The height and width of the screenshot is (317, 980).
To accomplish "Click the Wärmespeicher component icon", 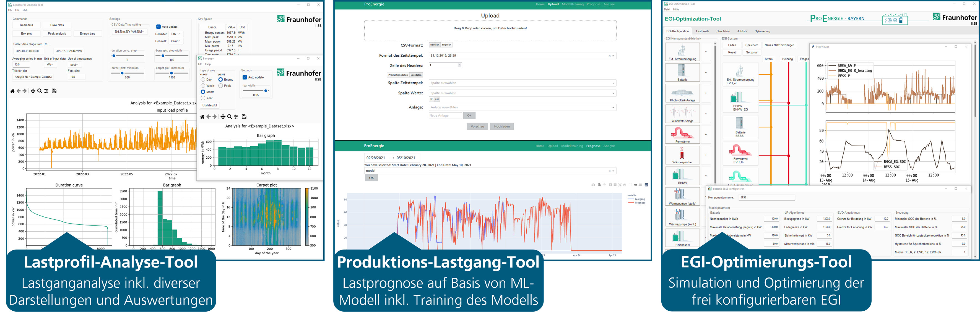I will [682, 155].
